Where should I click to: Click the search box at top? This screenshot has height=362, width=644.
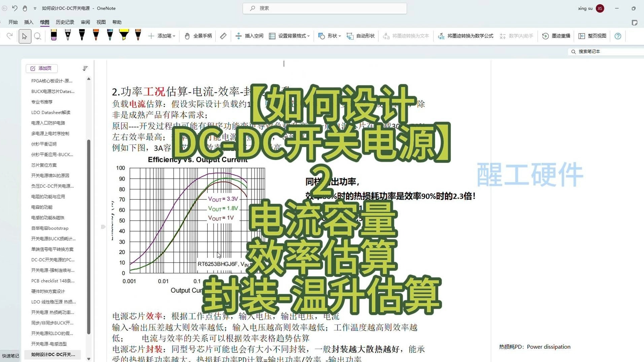(x=325, y=8)
